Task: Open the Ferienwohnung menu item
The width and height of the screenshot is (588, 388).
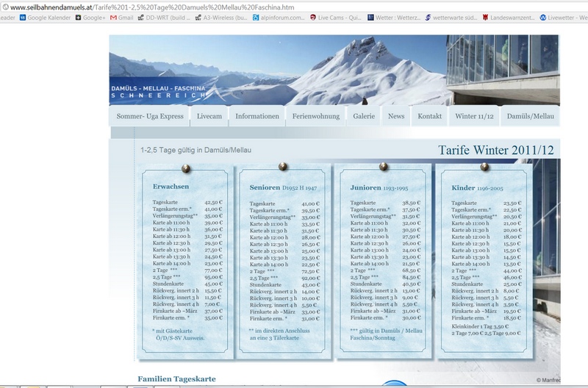Action: 317,117
